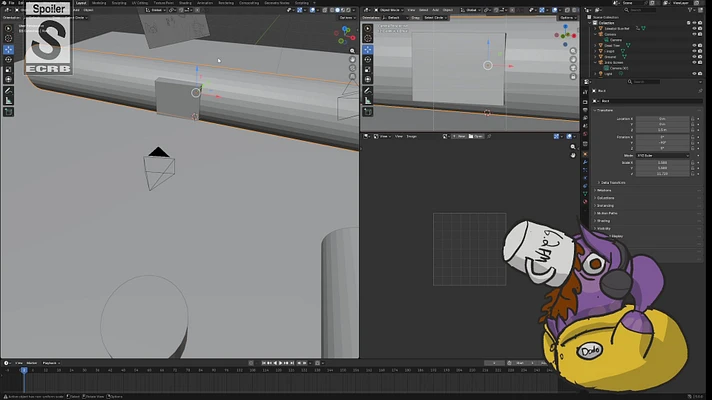
Task: Click the navigation gizmo in left viewport
Action: coord(345,35)
